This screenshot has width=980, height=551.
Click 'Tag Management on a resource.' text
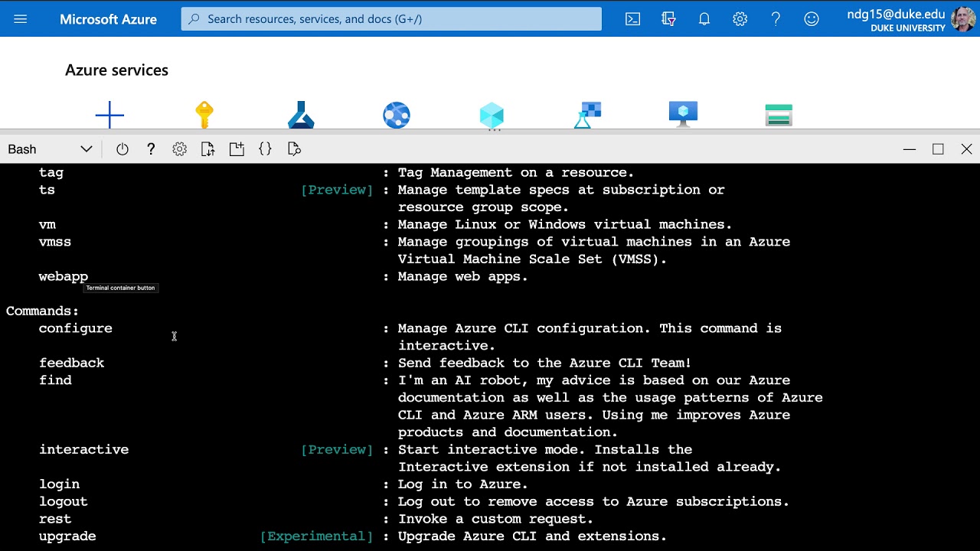point(516,172)
